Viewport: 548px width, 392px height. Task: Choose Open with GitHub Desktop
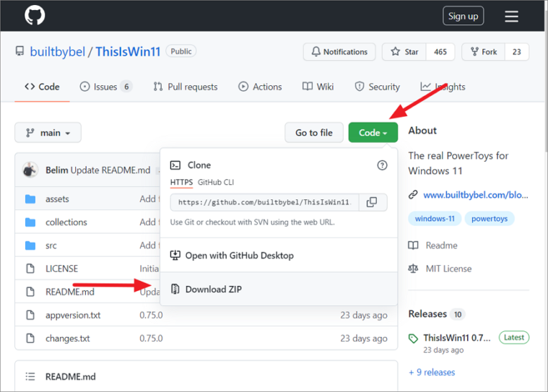[279, 256]
